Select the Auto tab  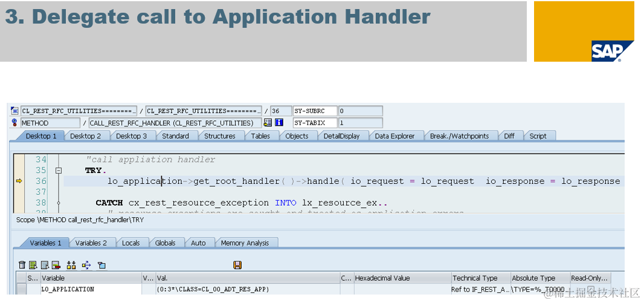198,243
